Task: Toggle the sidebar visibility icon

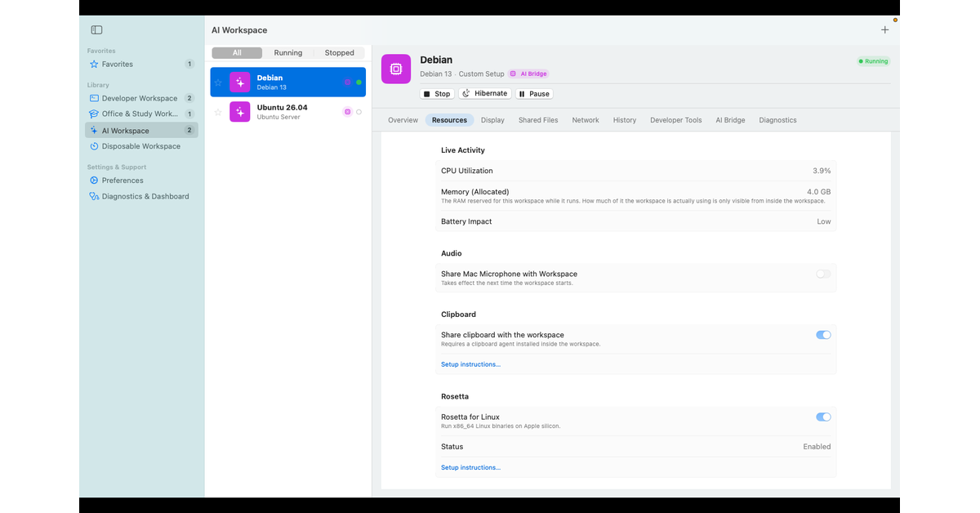Action: pyautogui.click(x=96, y=30)
